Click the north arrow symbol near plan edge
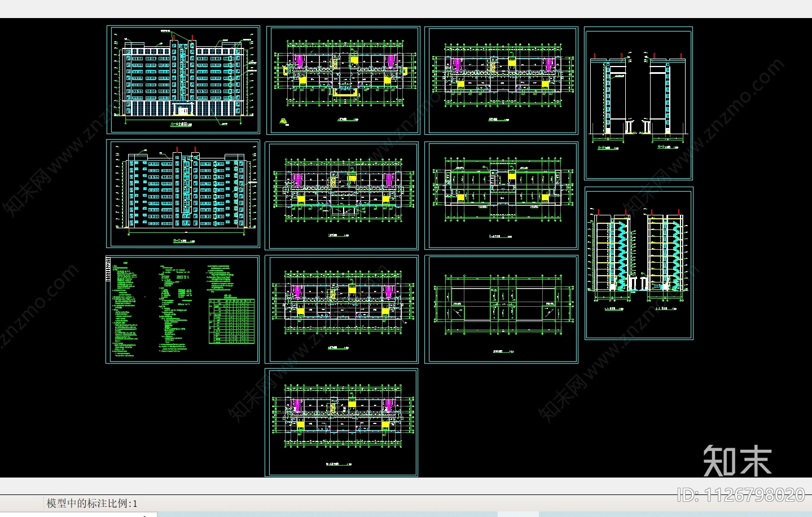Viewport: 812px width, 517px height. [284, 121]
